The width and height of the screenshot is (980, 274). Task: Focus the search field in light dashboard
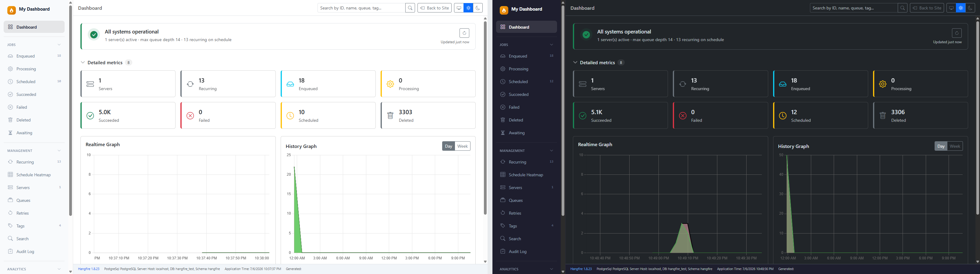pyautogui.click(x=361, y=8)
